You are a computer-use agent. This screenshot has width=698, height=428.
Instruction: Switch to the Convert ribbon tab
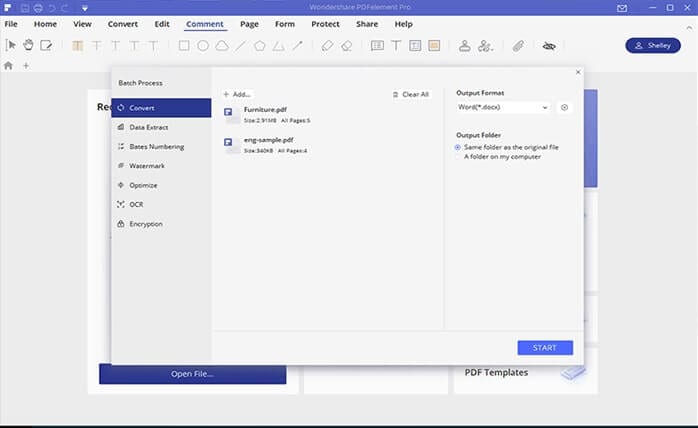[x=123, y=24]
